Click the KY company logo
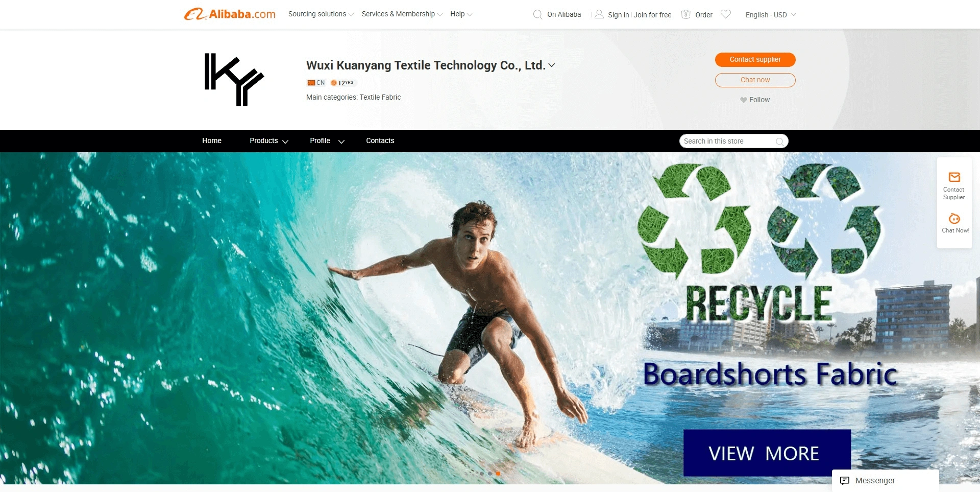The image size is (980, 492). pos(234,80)
